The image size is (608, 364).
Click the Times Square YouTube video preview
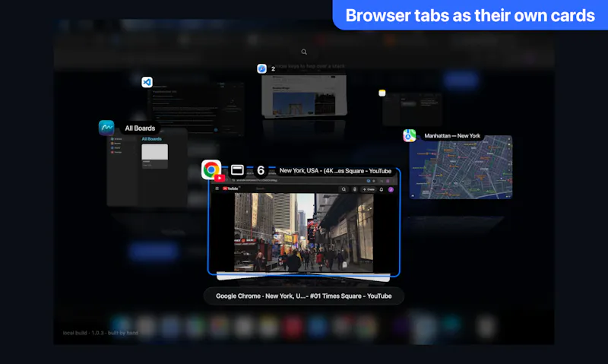303,233
